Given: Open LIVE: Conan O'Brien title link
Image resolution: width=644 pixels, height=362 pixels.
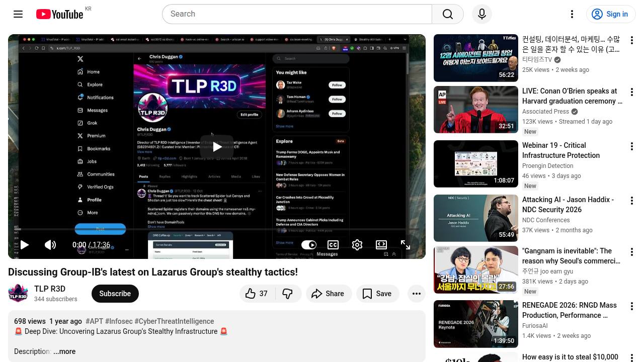Looking at the screenshot, I should point(572,96).
